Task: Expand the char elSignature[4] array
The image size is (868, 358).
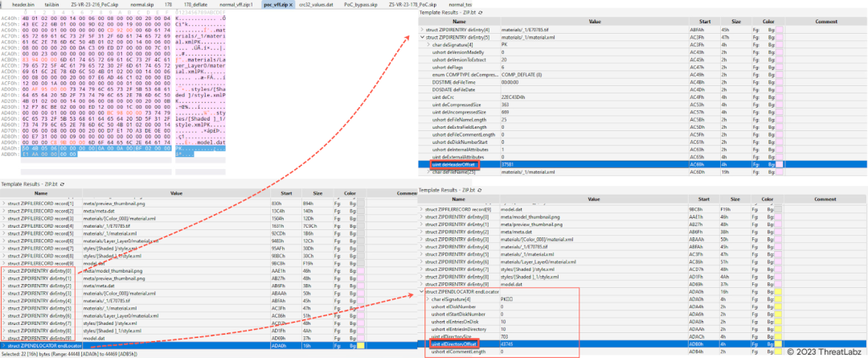Action: tap(429, 298)
